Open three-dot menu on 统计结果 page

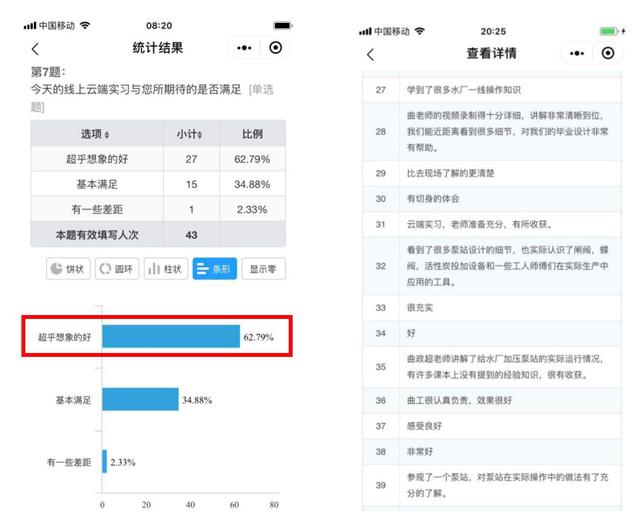[x=245, y=48]
